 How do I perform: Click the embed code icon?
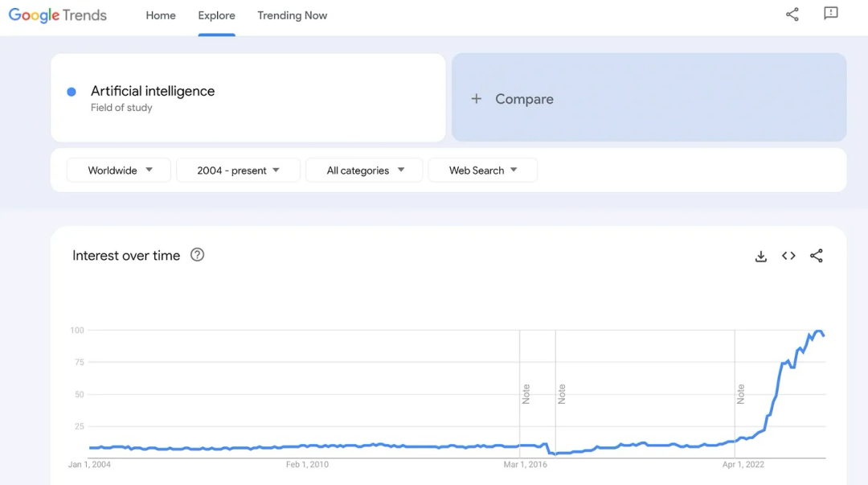pyautogui.click(x=788, y=256)
